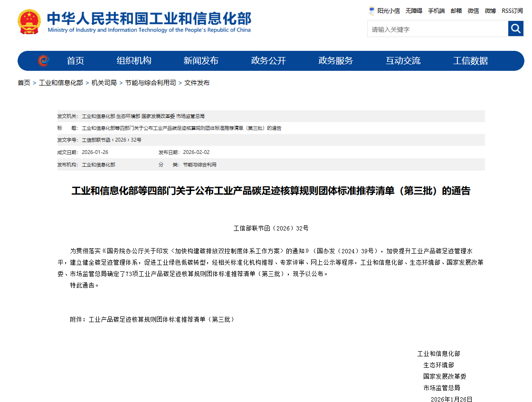532x402 pixels.
Task: Open the 附件 recommended list attachment link
Action: coord(161,320)
